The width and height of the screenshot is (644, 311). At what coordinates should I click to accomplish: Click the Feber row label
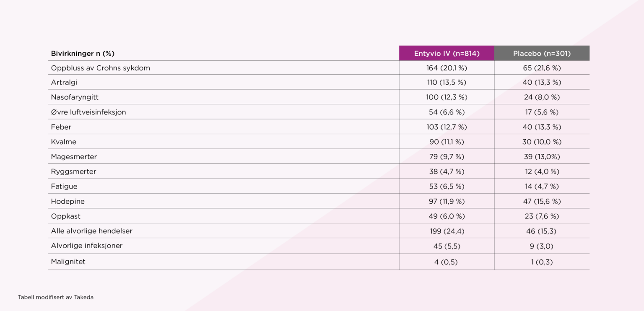point(61,127)
